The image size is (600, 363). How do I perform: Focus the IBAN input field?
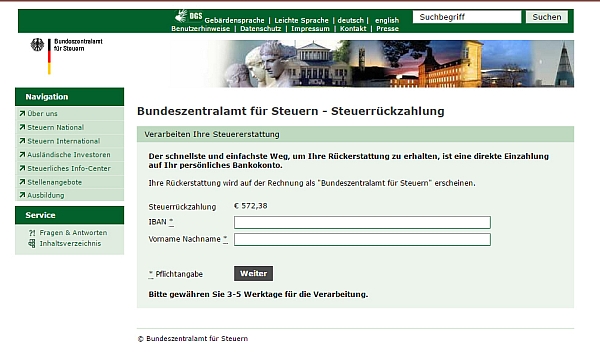[x=362, y=222]
